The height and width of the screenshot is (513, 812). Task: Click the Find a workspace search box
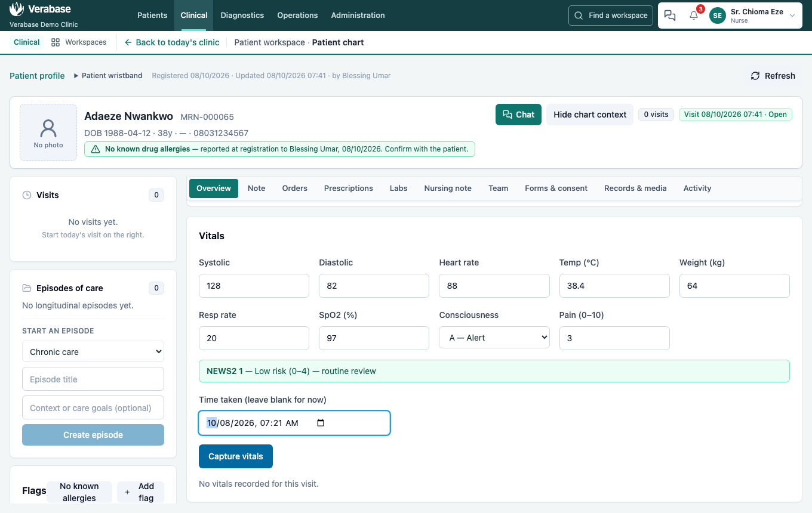611,16
